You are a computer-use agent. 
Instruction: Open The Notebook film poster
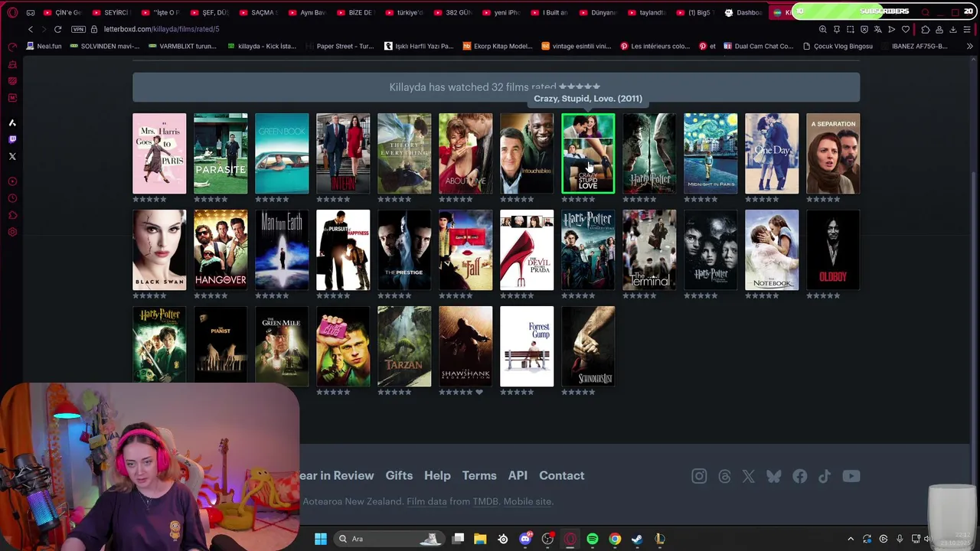click(x=772, y=249)
